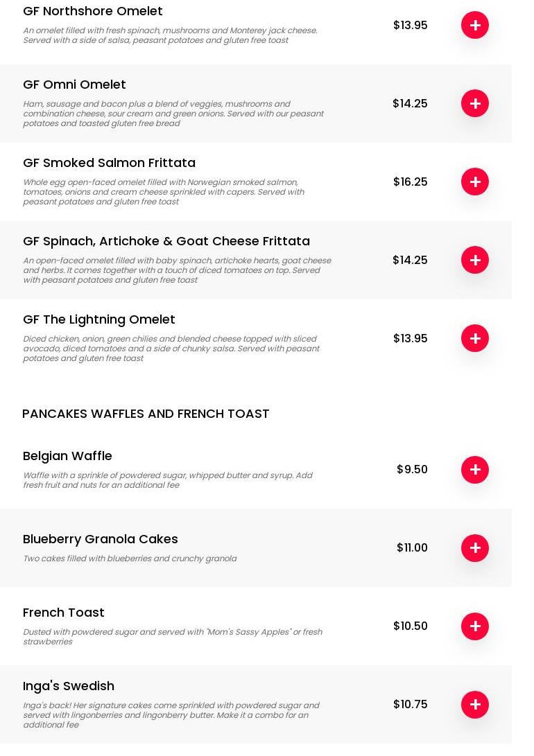Open Inga's Swedish menu item
This screenshot has height=756, width=534.
(68, 686)
